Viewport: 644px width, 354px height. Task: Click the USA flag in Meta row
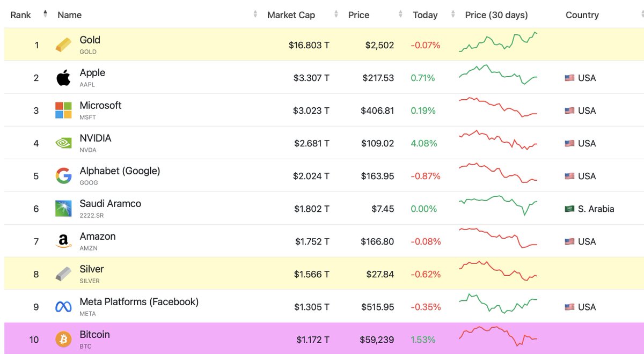(x=570, y=307)
